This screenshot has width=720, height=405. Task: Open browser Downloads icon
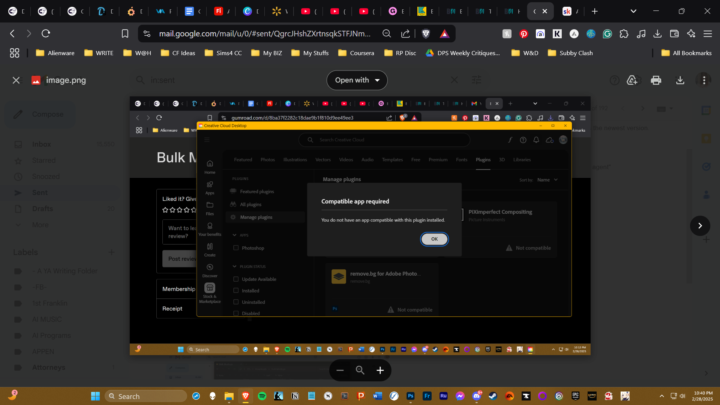tap(658, 34)
